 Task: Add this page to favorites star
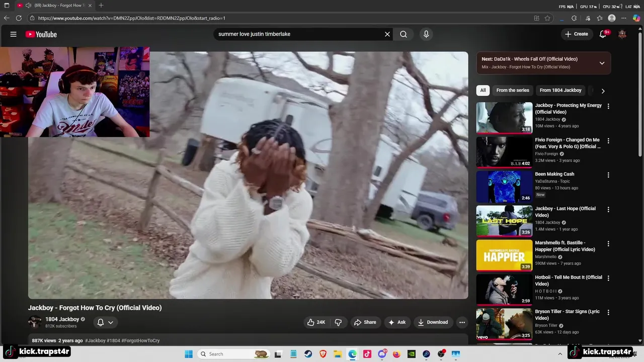point(547,18)
